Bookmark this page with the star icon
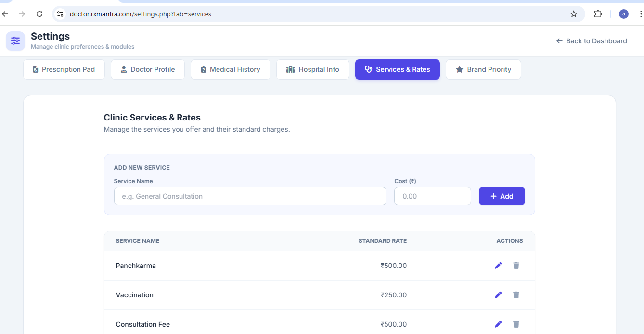The image size is (644, 334). 573,14
